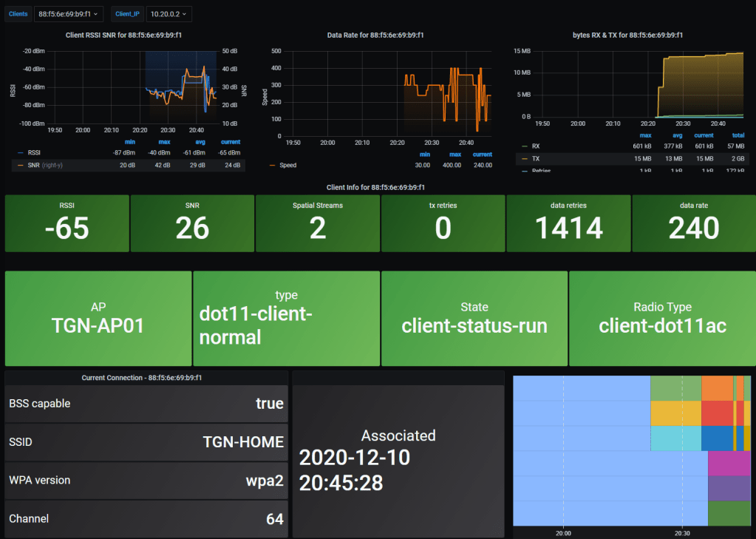Open the Clients MAC address dropdown
This screenshot has height=539, width=756.
point(70,13)
